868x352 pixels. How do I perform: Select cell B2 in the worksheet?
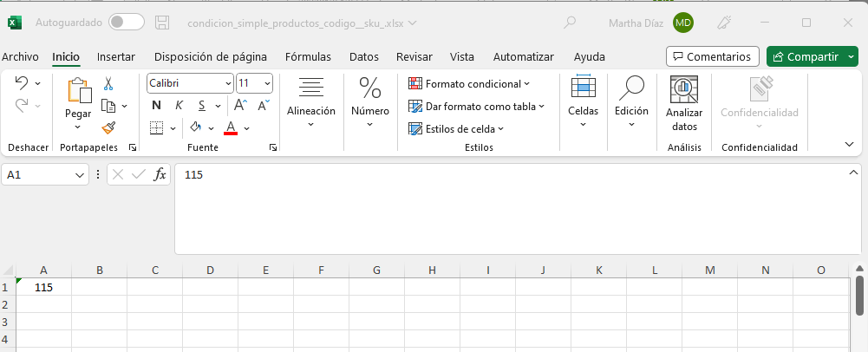100,304
